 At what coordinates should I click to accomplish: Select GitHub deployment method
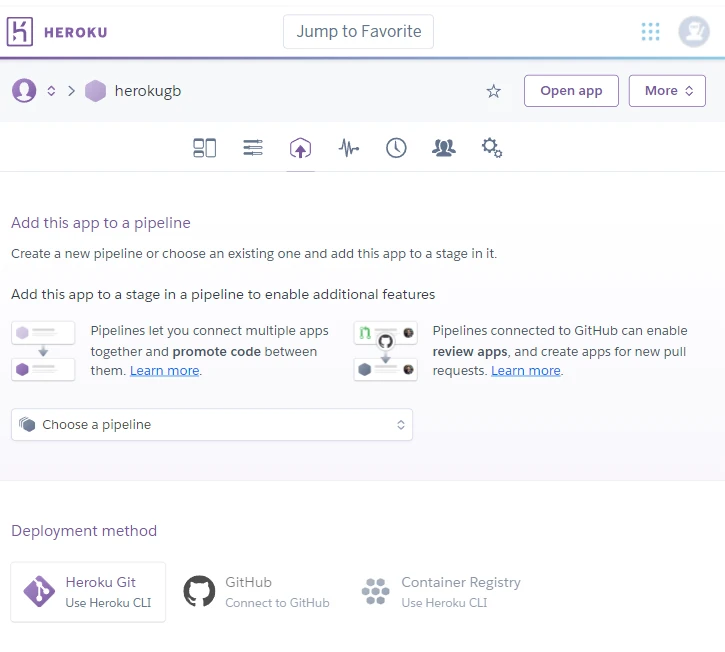[257, 592]
